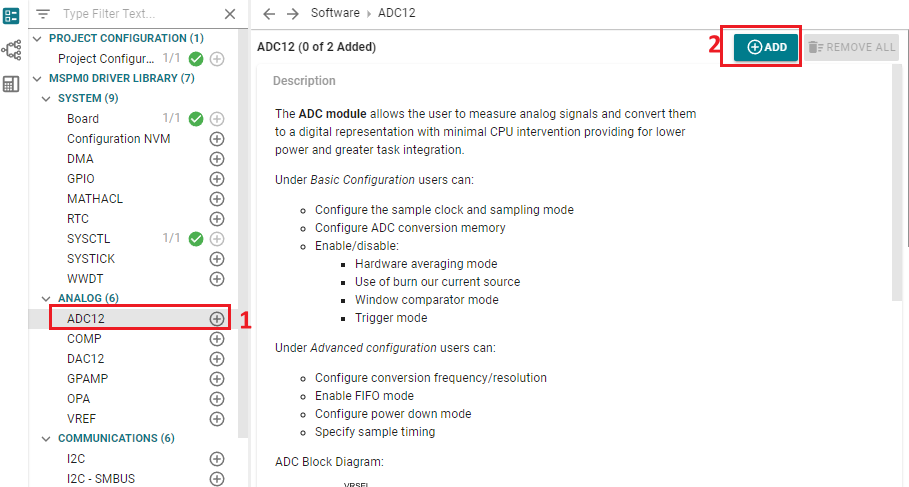The width and height of the screenshot is (909, 487).
Task: Navigate forward with the right arrow
Action: pyautogui.click(x=292, y=13)
